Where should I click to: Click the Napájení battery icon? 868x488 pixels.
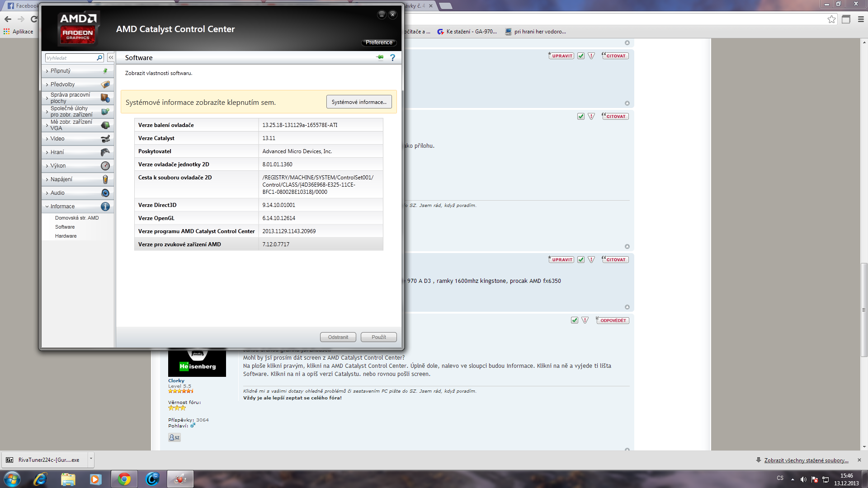105,179
